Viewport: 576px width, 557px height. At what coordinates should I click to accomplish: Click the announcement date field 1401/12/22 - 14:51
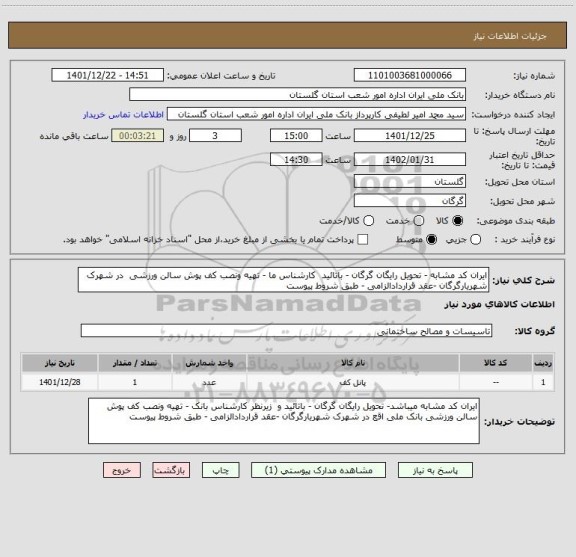(108, 75)
